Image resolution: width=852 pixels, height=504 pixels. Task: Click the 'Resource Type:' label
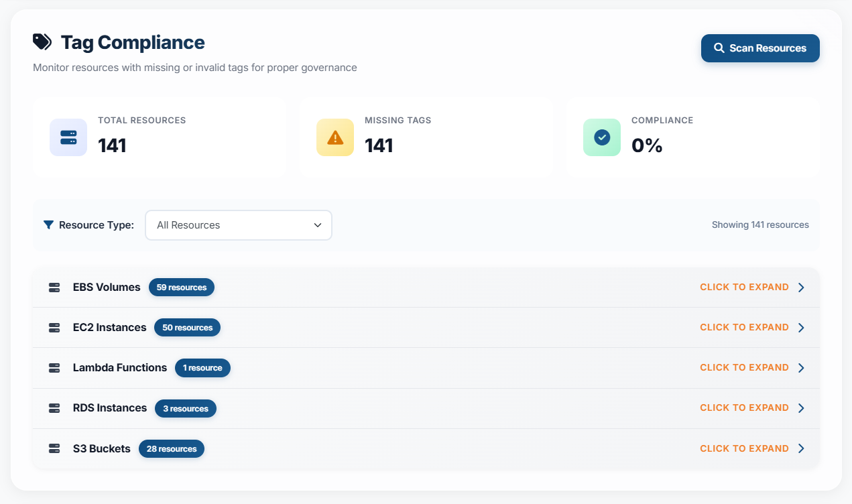[97, 225]
